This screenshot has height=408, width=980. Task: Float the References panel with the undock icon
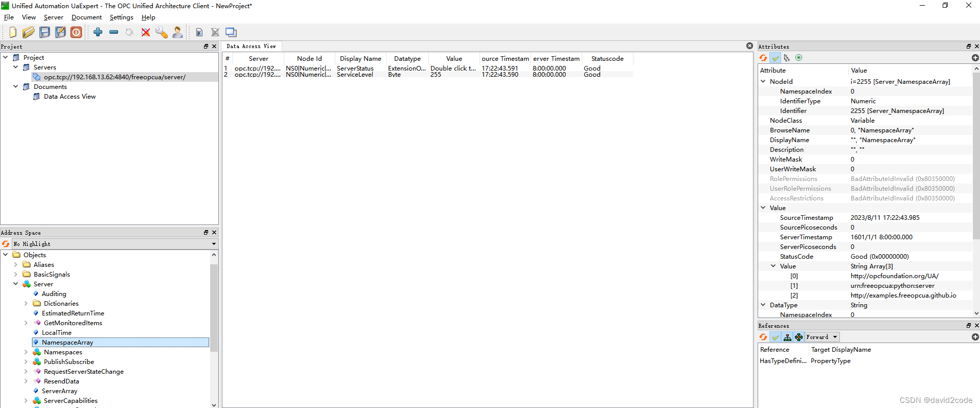[x=968, y=326]
